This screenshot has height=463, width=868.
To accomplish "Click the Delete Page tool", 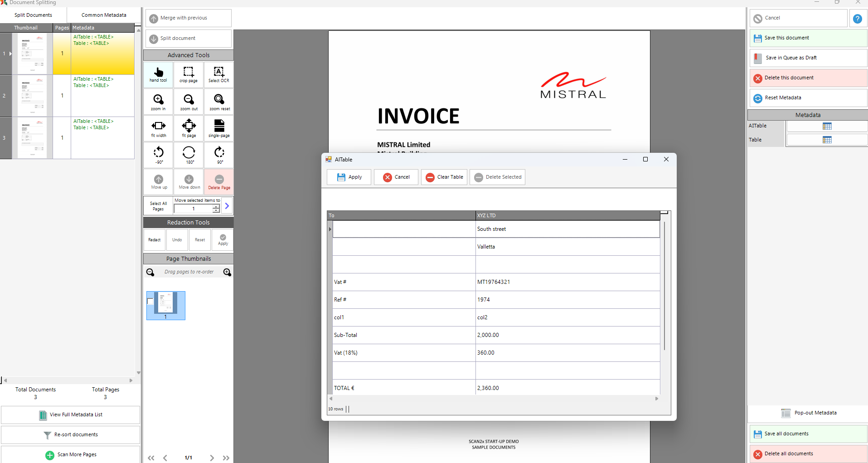I will point(219,182).
